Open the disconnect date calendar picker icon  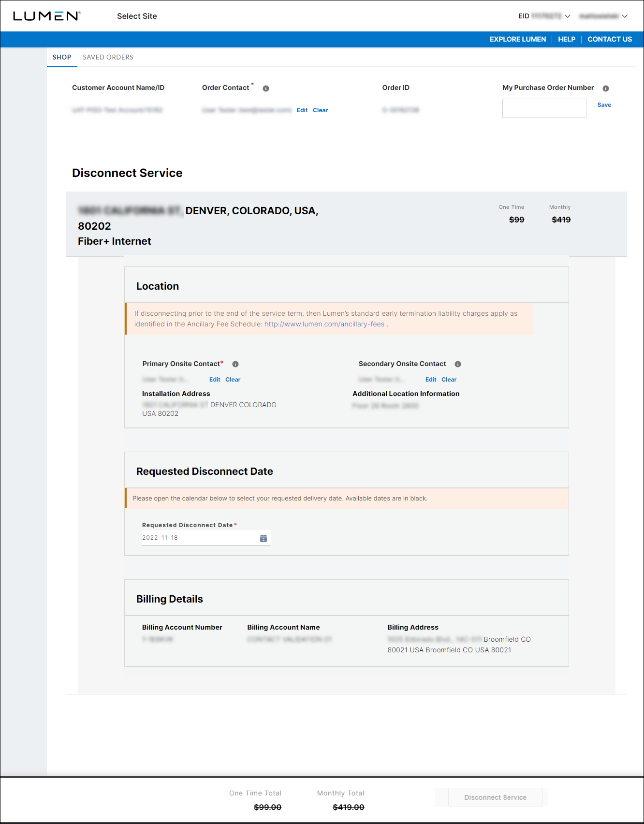(263, 538)
